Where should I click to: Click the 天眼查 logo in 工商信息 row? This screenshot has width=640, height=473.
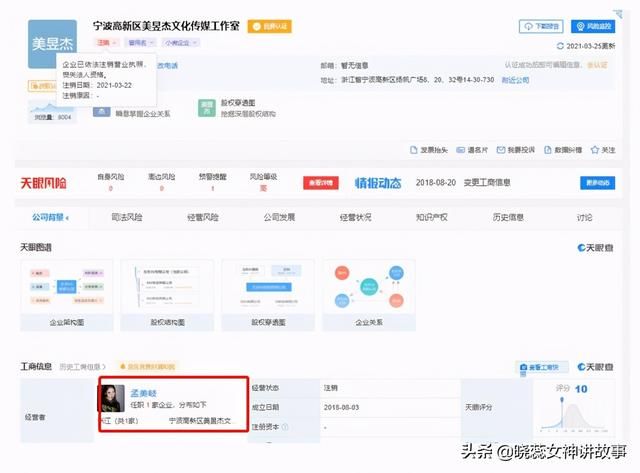point(596,367)
